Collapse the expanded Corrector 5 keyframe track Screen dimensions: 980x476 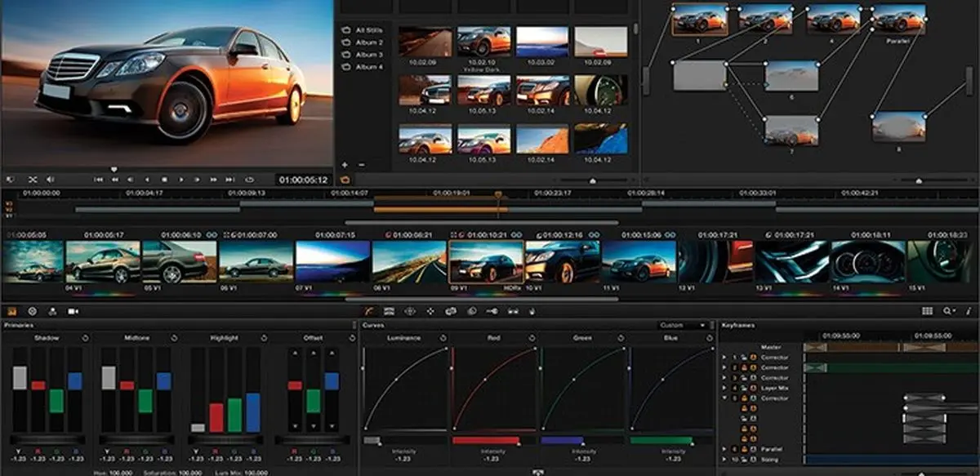723,398
